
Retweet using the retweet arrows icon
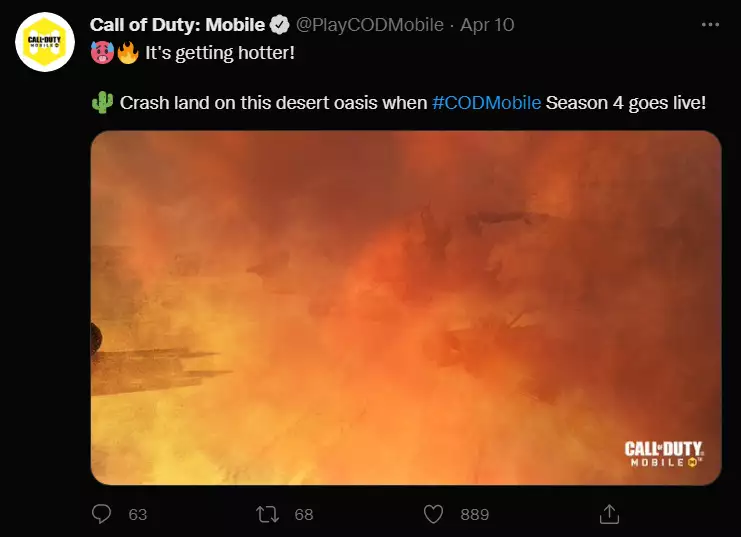coord(268,514)
